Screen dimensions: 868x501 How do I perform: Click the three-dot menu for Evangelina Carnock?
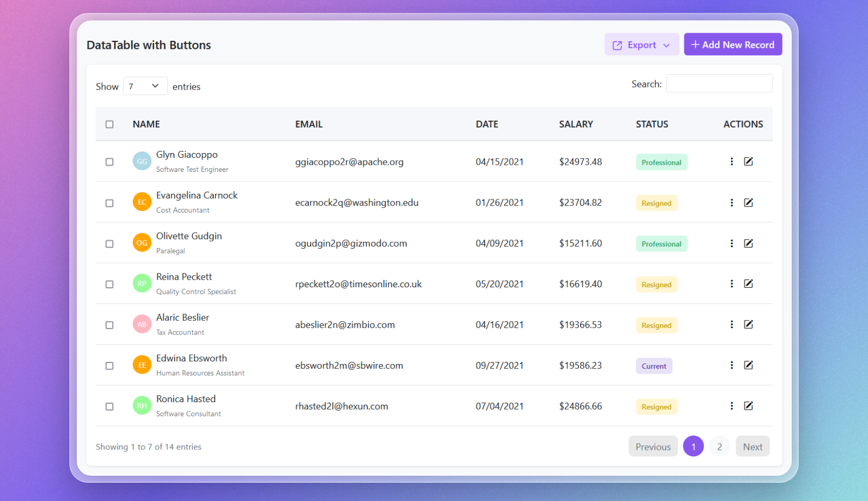(731, 202)
